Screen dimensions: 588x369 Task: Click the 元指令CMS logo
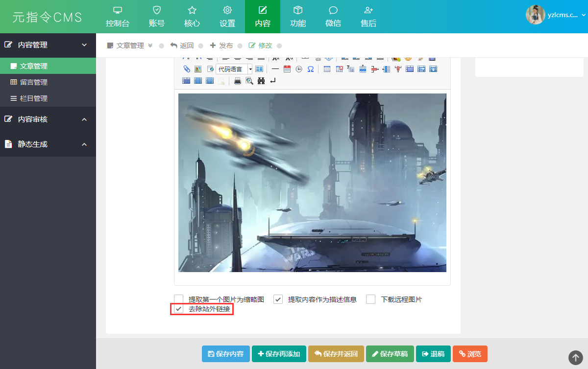[x=48, y=17]
